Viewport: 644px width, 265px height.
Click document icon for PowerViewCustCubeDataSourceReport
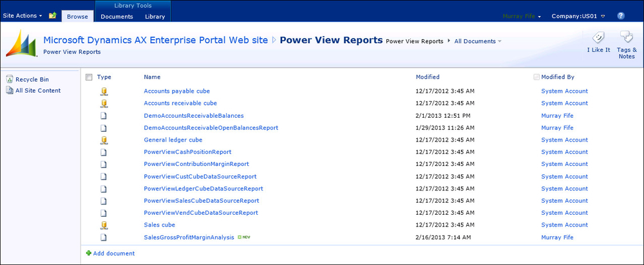tap(104, 177)
